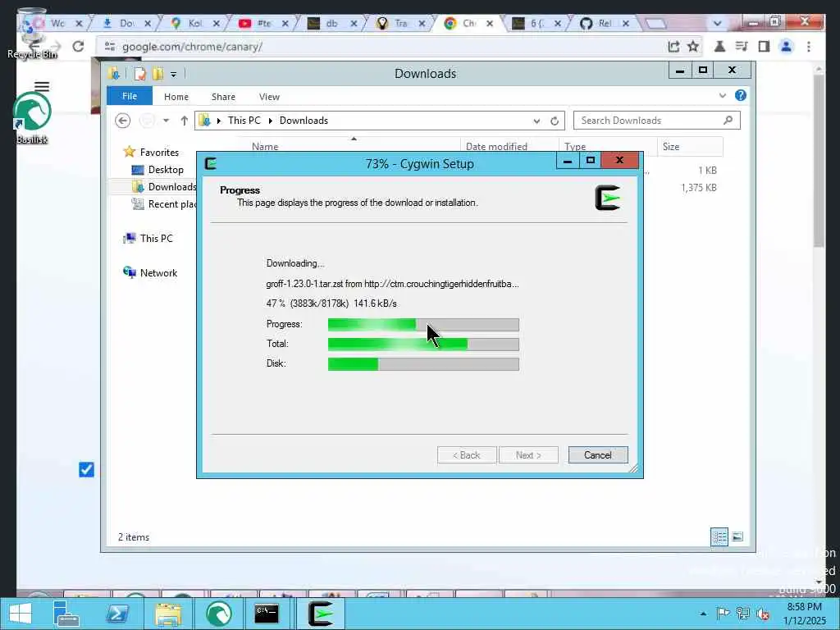Click the Chrome address bar URL
This screenshot has height=630, width=840.
(192, 47)
